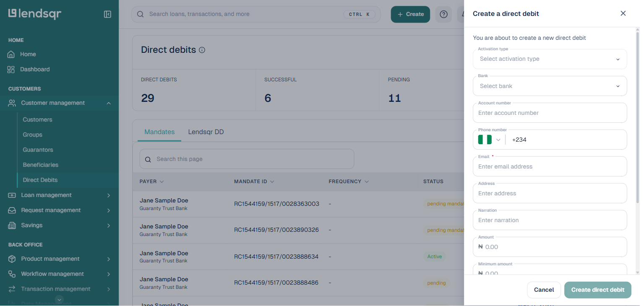Image resolution: width=644 pixels, height=306 pixels.
Task: Expand the Savings submenu chevron
Action: pos(109,226)
